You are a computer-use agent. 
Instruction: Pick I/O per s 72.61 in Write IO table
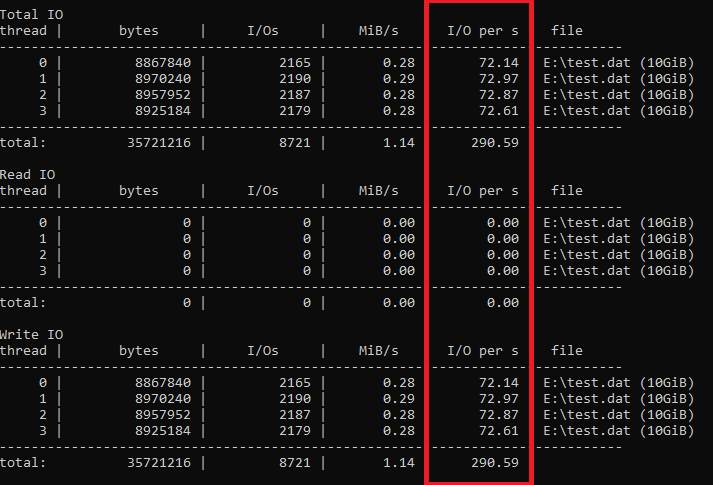499,430
